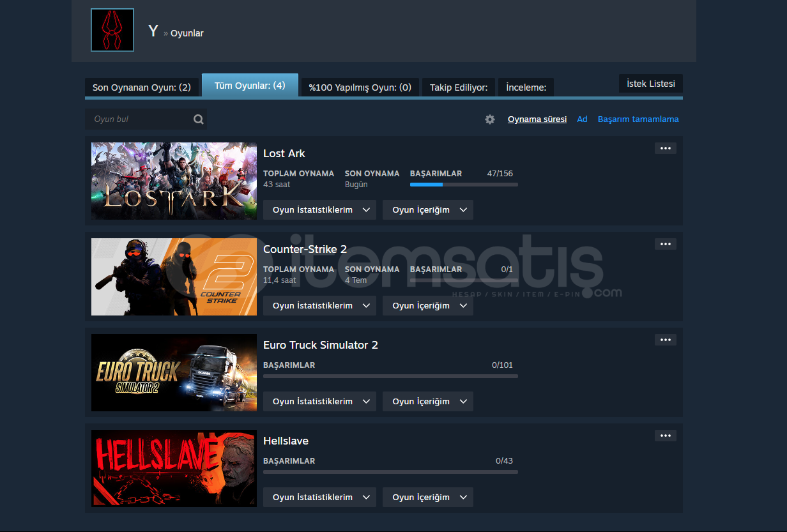Open the Euro Truck Simulator 2 title

point(321,345)
